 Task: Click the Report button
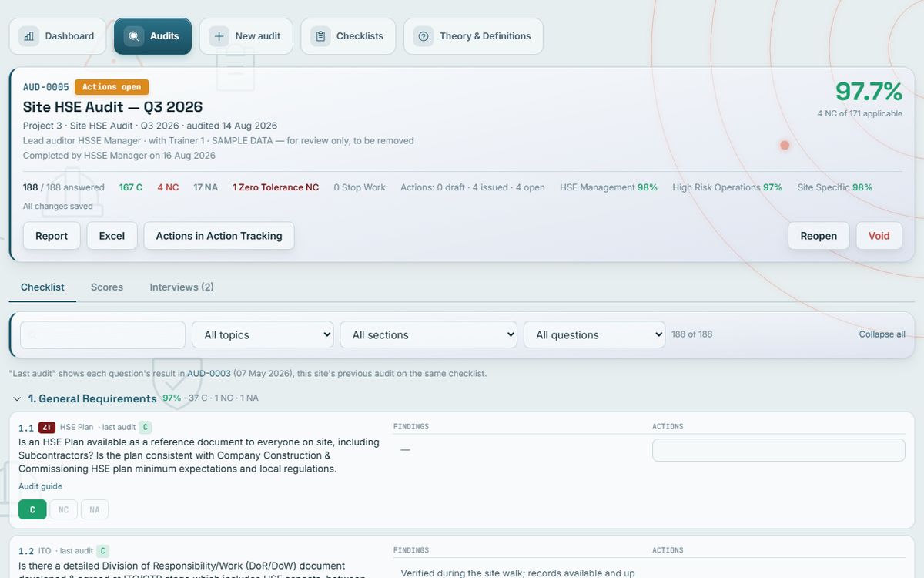click(x=52, y=236)
